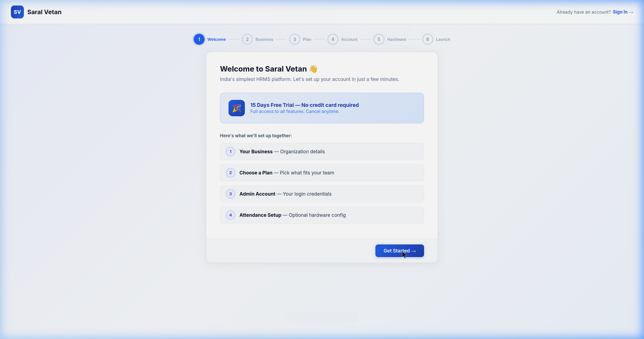Click the party popper trial icon
The height and width of the screenshot is (339, 644).
[237, 108]
